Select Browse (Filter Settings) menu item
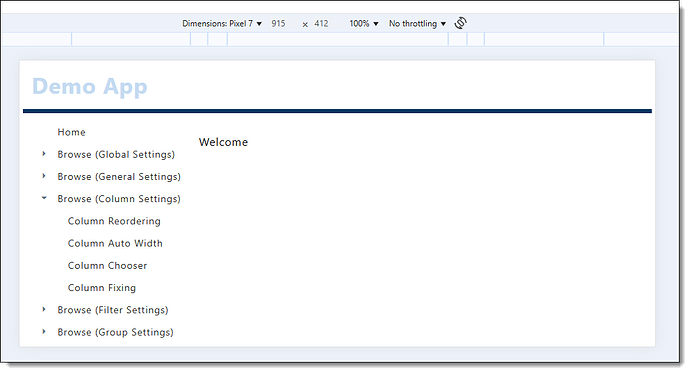The height and width of the screenshot is (373, 690). tap(113, 310)
